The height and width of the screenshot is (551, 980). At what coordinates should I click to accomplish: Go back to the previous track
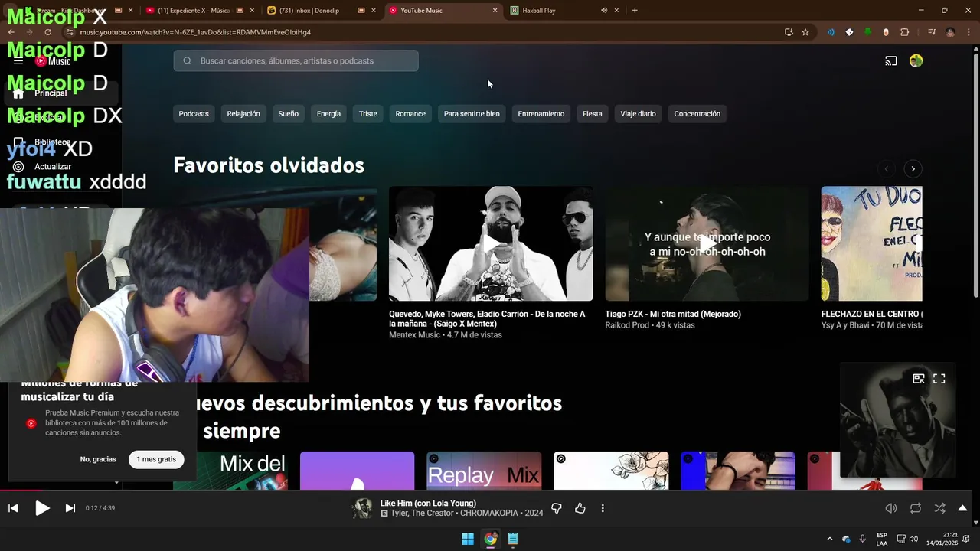pos(13,508)
